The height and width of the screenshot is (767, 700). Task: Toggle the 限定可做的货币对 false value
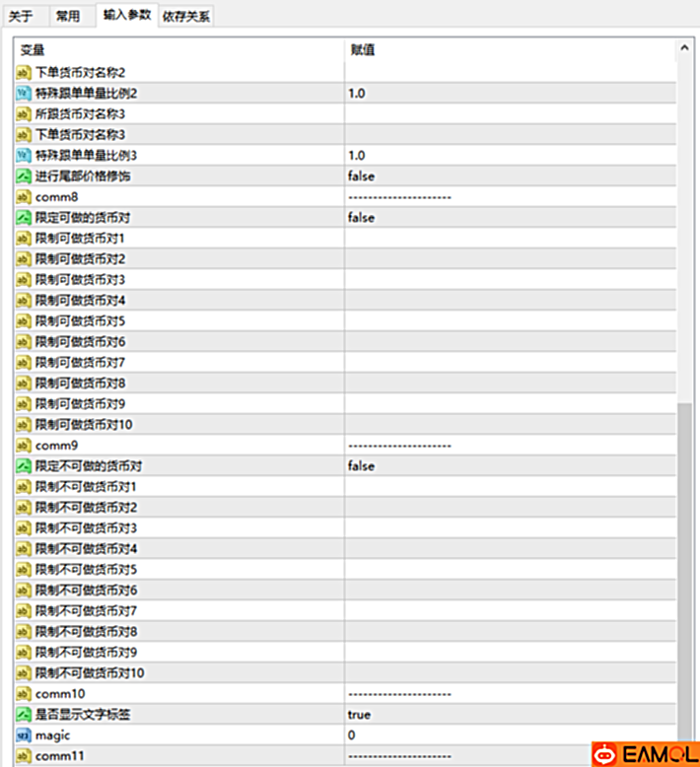tap(361, 217)
